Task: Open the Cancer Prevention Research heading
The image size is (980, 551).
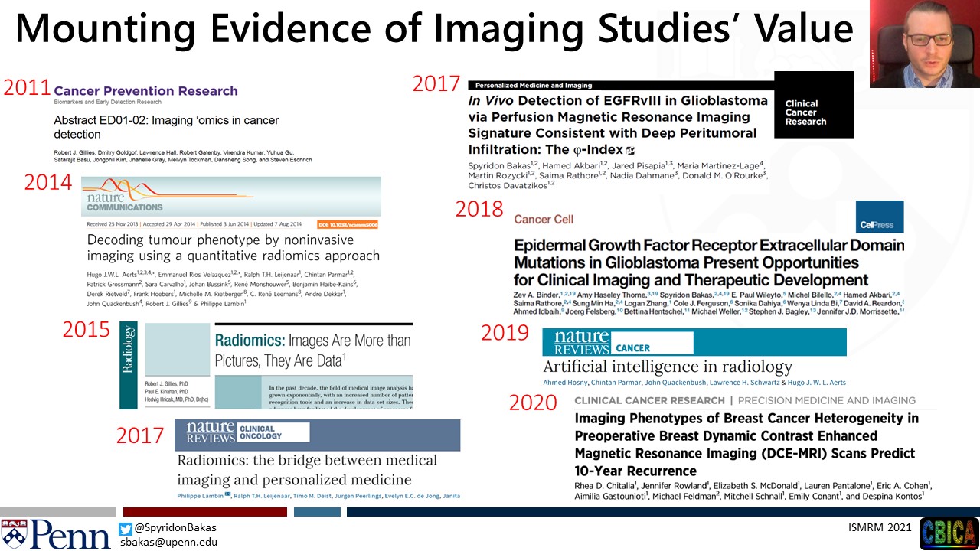Action: click(145, 91)
